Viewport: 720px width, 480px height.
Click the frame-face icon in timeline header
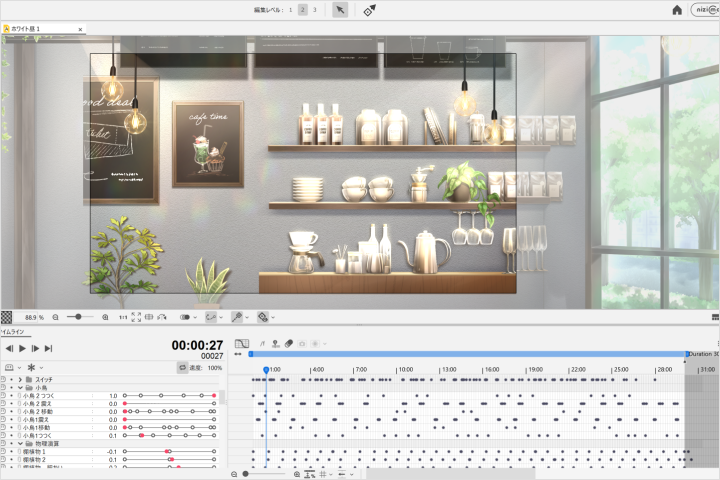9,367
